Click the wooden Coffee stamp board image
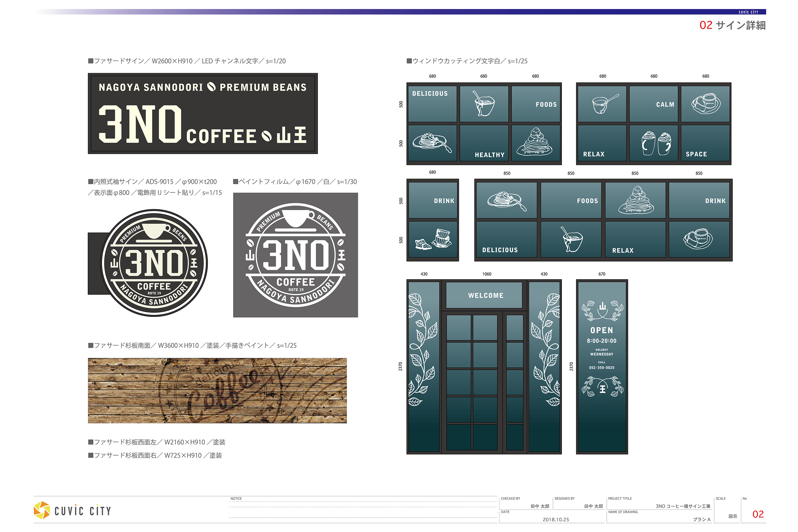Screen dimensions: 798x532 (217, 390)
